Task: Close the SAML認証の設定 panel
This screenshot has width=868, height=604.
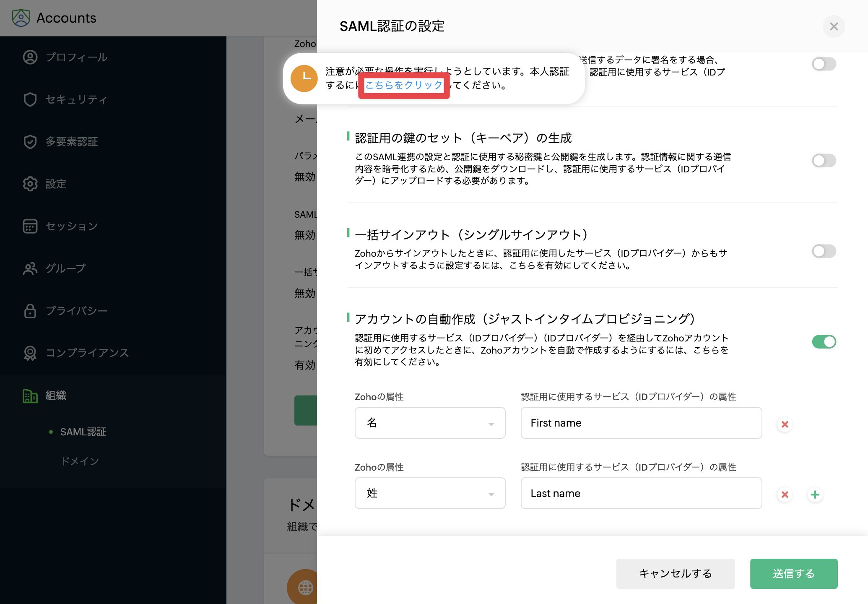Action: point(834,26)
